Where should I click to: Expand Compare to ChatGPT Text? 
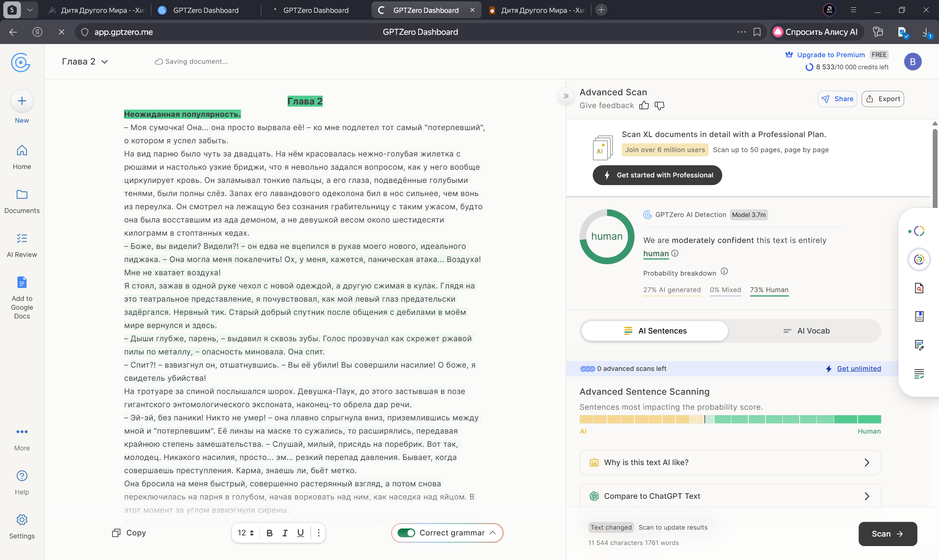tap(730, 496)
